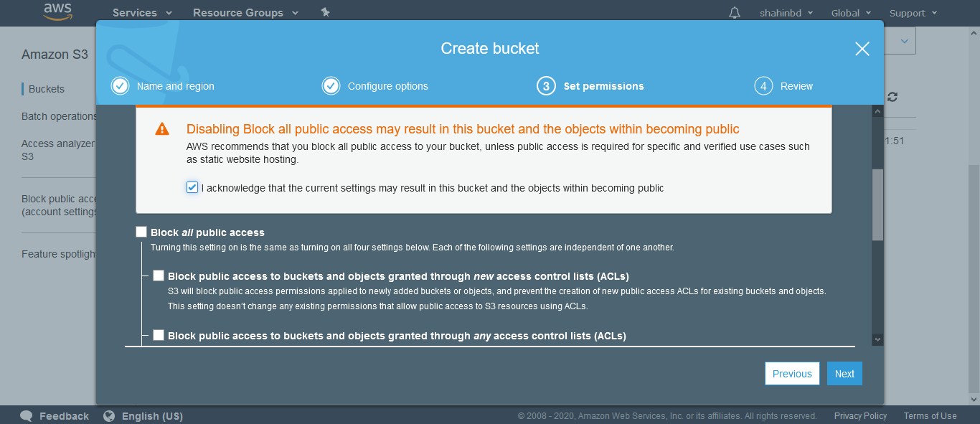
Task: Open the Services dropdown menu
Action: click(x=142, y=13)
